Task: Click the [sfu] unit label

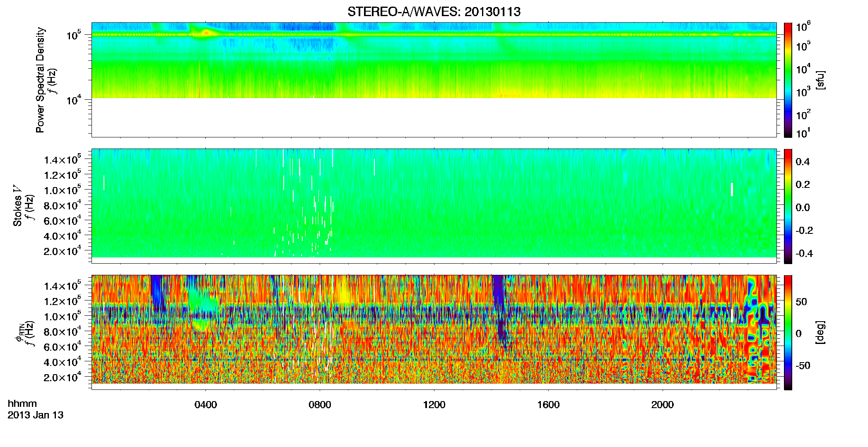Action: click(820, 80)
